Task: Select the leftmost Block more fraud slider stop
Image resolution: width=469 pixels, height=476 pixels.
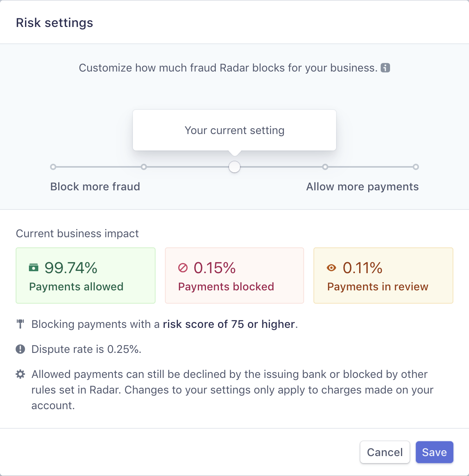Action: pyautogui.click(x=53, y=167)
